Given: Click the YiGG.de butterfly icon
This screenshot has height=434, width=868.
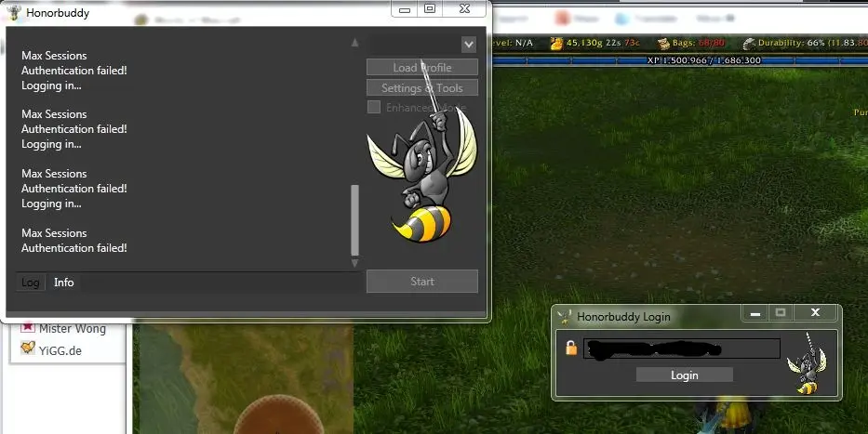Looking at the screenshot, I should 28,348.
